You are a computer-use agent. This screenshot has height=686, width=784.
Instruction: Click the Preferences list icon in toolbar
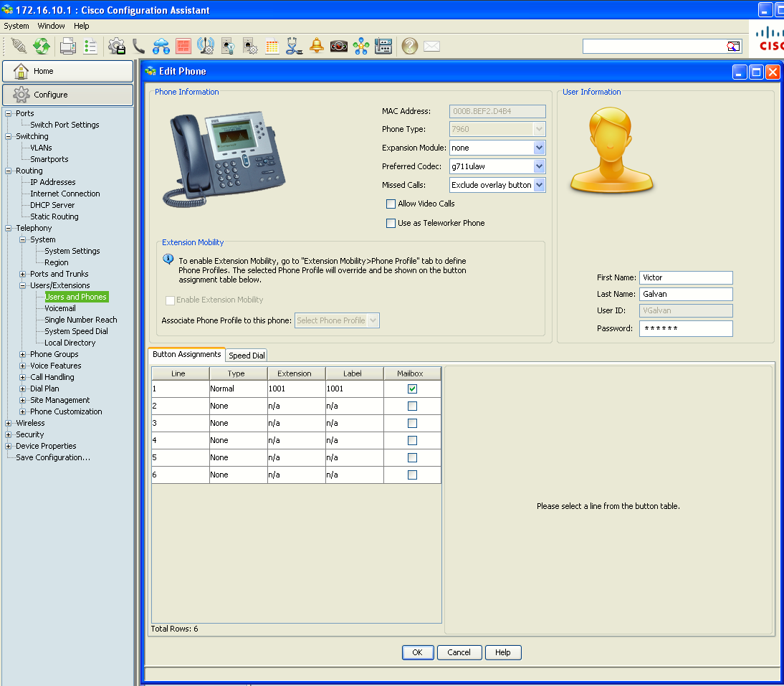pyautogui.click(x=90, y=46)
